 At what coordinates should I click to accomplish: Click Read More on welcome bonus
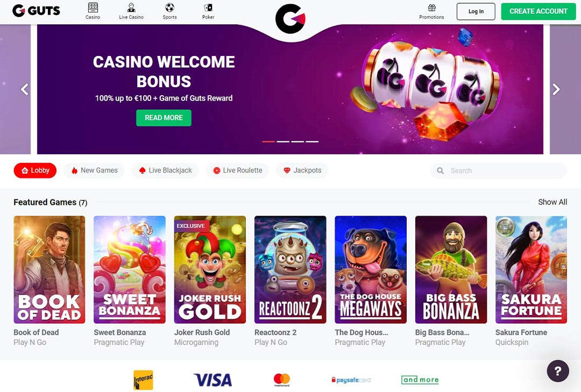[x=164, y=118]
